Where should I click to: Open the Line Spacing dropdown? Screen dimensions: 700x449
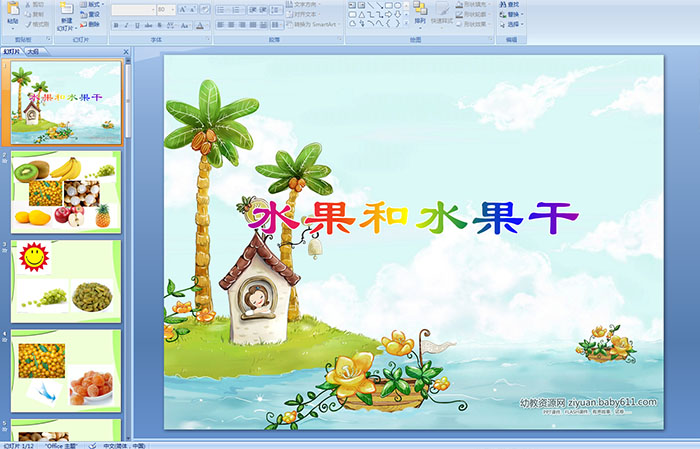tap(277, 9)
